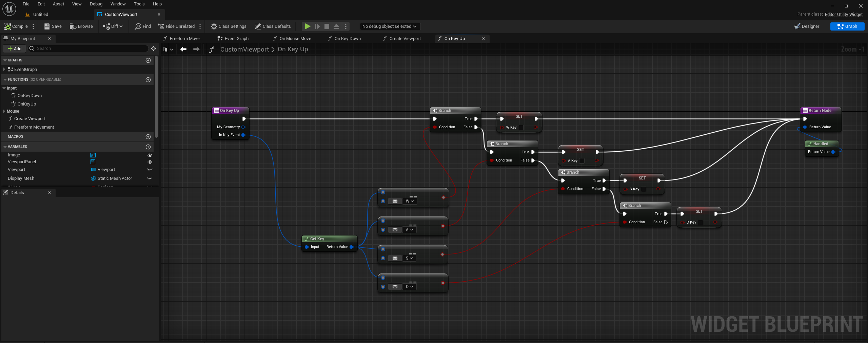The image size is (868, 343).
Task: Check the W Key checkbox in SET node
Action: (x=521, y=128)
